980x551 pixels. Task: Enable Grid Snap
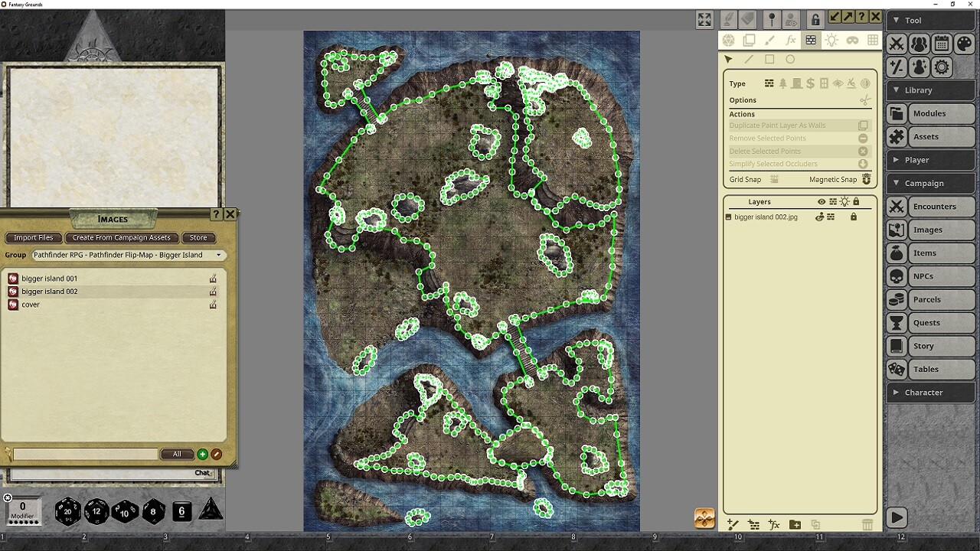point(775,179)
